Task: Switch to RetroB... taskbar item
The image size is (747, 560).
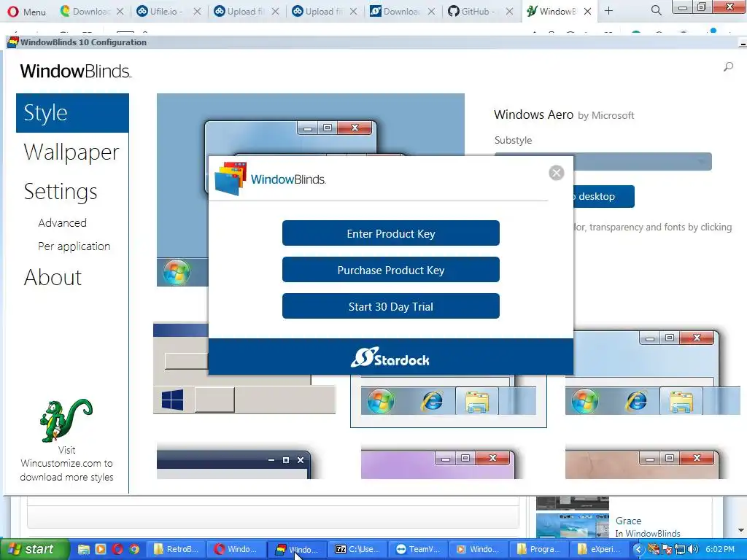Action: click(x=175, y=549)
